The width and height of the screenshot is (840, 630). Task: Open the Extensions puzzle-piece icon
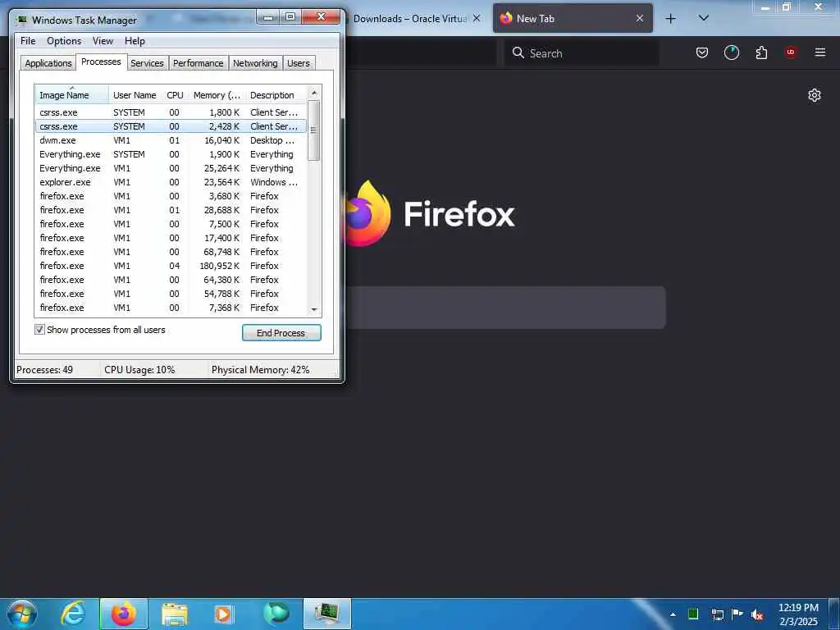pos(761,52)
